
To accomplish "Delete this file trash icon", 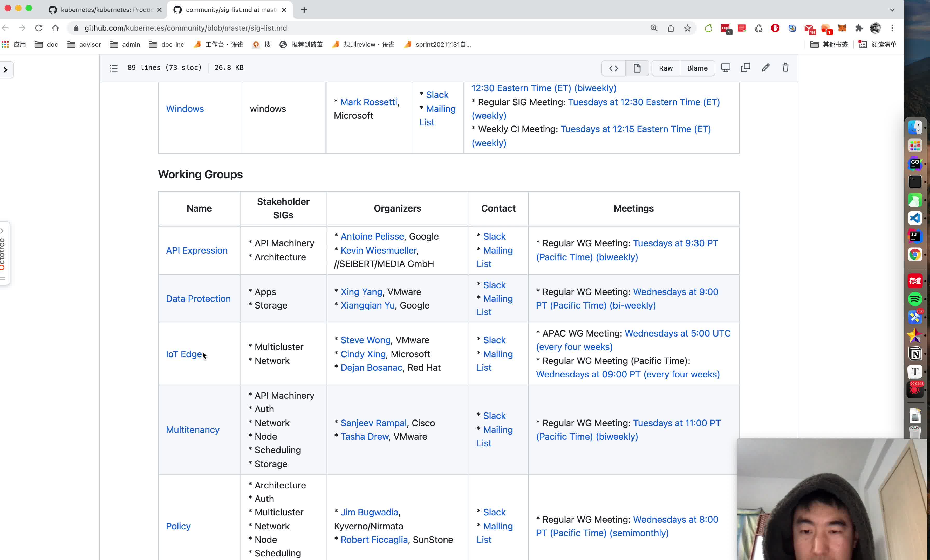I will (785, 68).
